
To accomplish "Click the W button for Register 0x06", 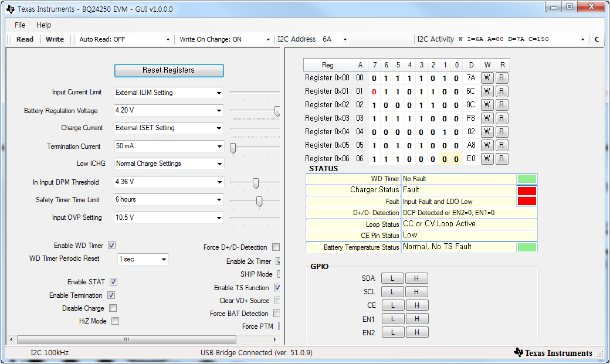I will point(487,159).
